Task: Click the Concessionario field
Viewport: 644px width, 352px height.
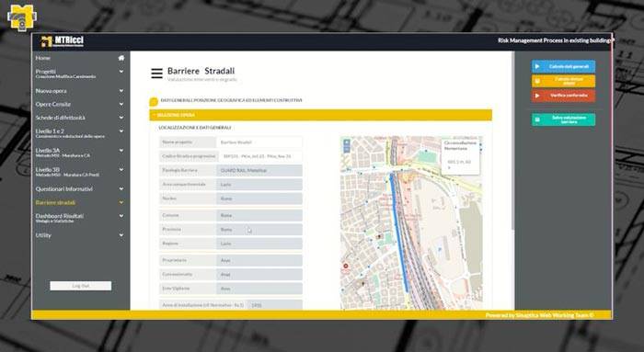Action: tap(259, 275)
